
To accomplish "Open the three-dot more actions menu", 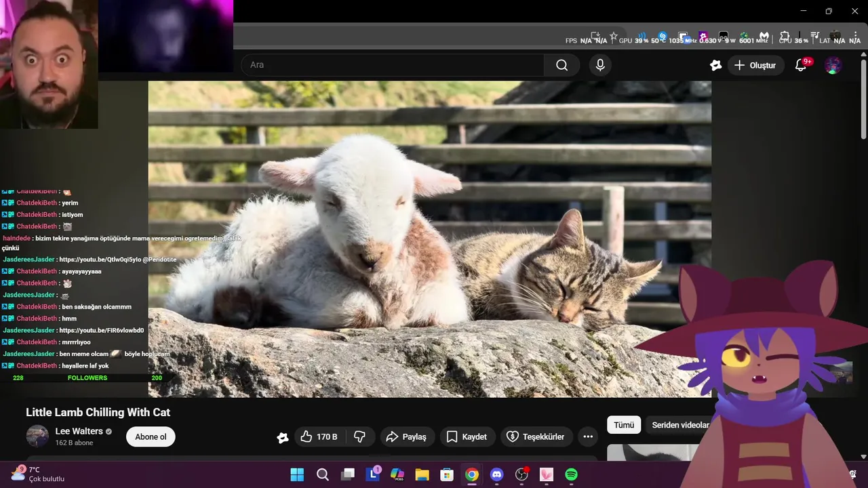I will 588,436.
